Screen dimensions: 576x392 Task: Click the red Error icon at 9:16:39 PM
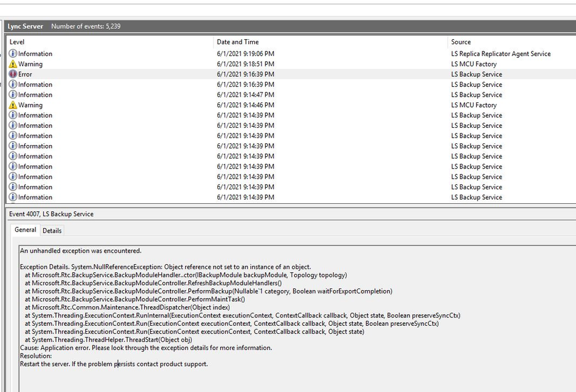click(x=13, y=74)
